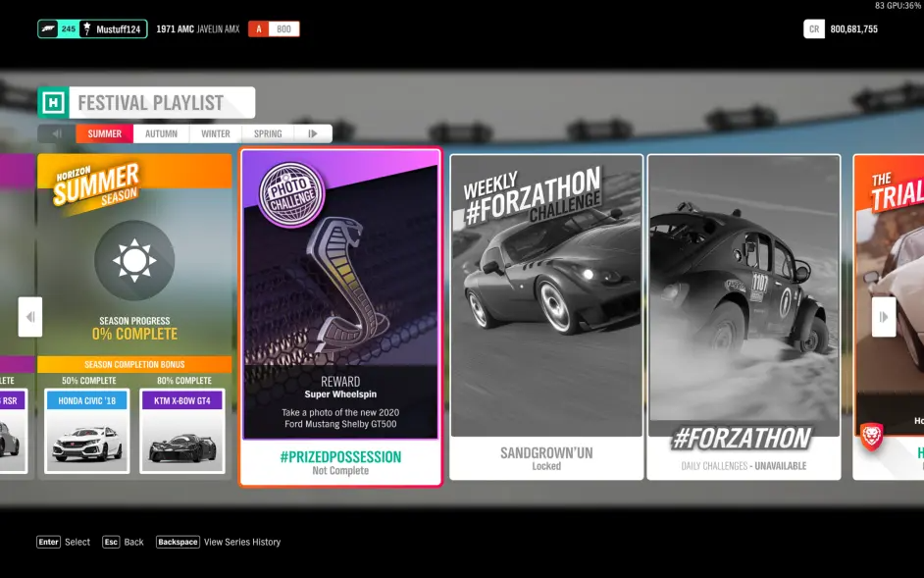Open View Series History
Viewport: 924px width, 578px height.
tap(242, 542)
